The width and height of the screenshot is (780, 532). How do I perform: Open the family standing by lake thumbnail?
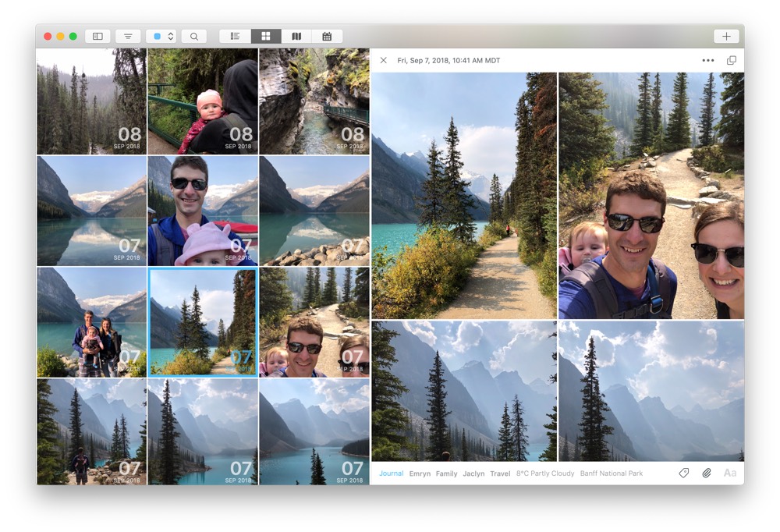(x=91, y=322)
